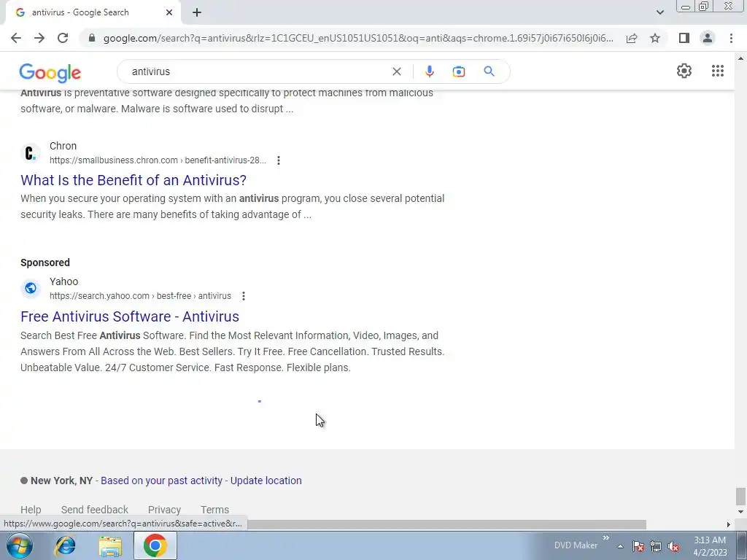Viewport: 747px width, 560px height.
Task: Open the Help footer link
Action: (x=31, y=510)
